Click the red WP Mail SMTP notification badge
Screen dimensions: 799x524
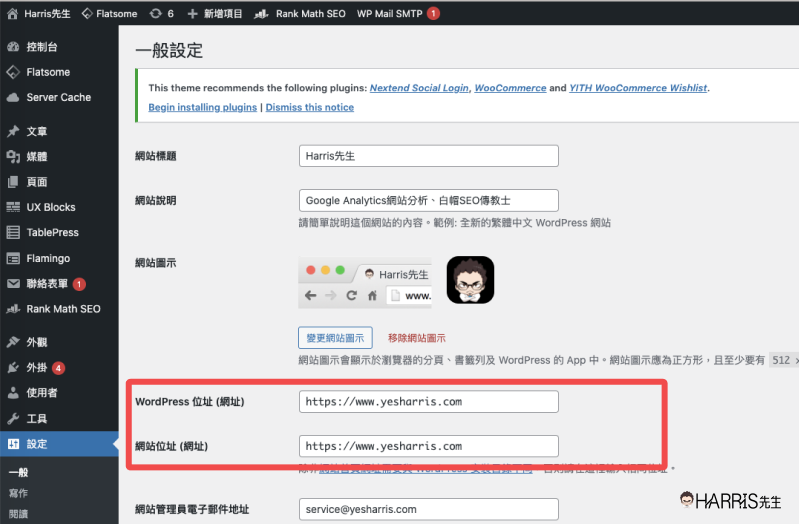(433, 14)
